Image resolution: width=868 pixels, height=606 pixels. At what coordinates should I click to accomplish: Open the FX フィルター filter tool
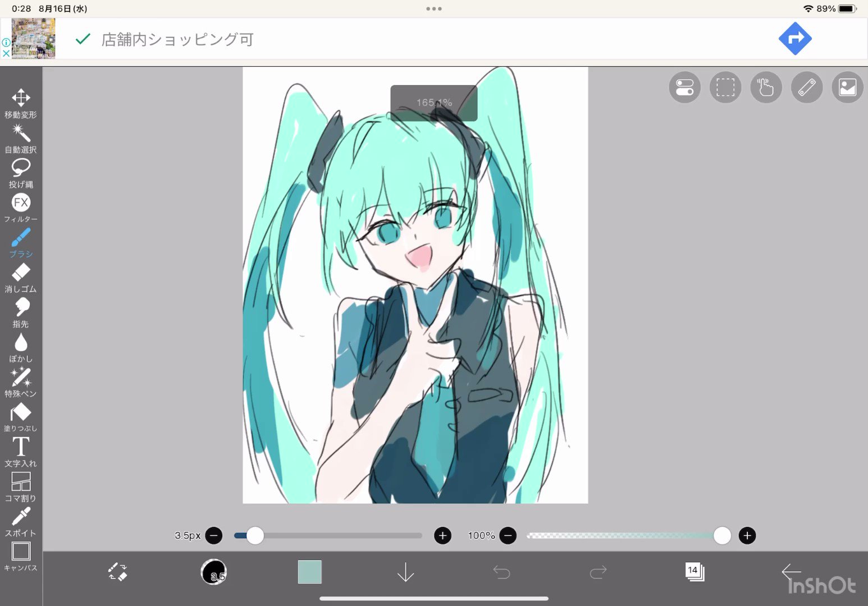point(21,208)
